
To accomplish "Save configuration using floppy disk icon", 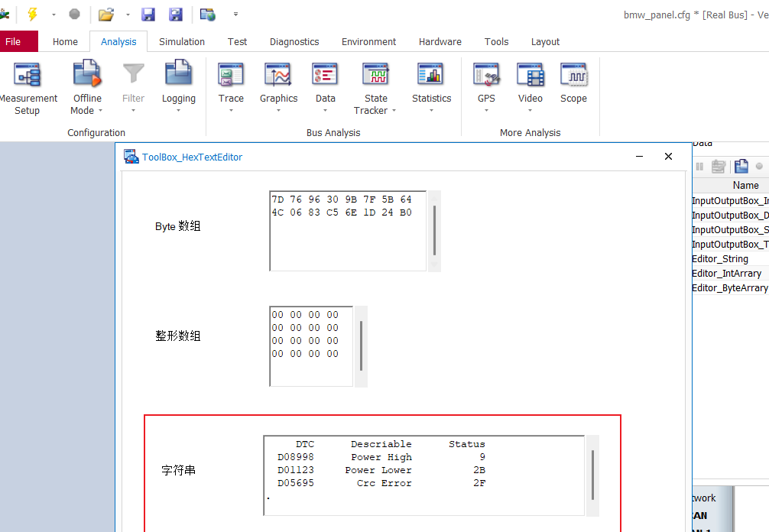I will tap(148, 14).
